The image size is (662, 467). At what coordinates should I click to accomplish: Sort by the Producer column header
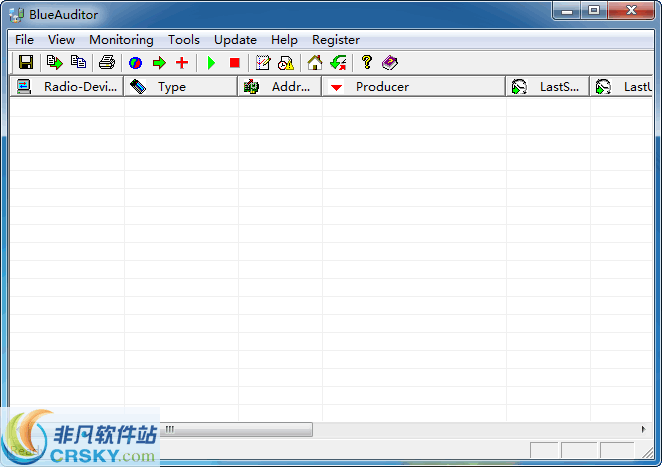414,87
